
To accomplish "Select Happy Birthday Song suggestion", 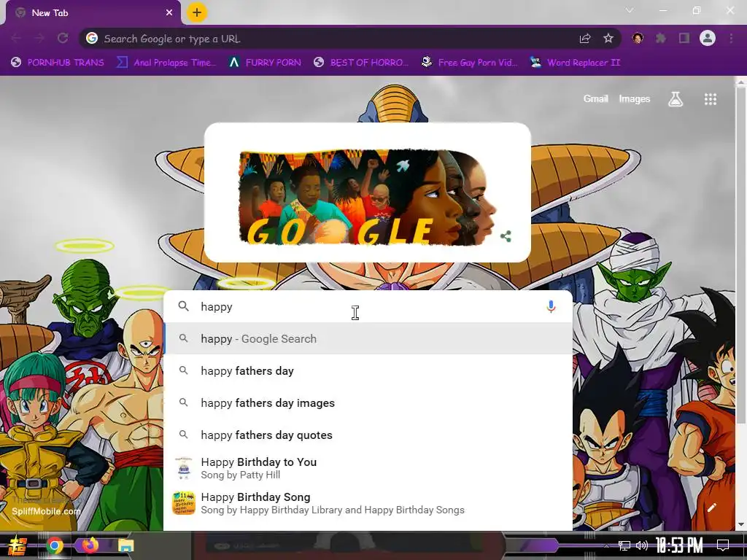I will 368,503.
